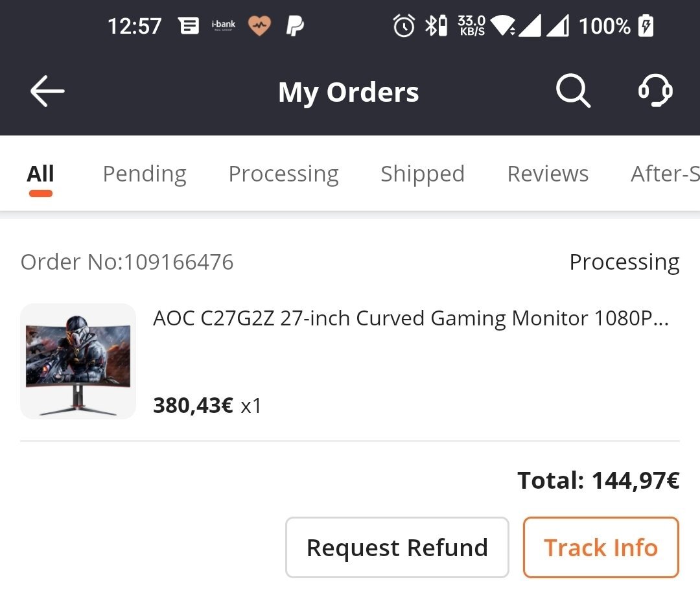Viewport: 700px width, 597px height.
Task: Tap the i-bank notification icon
Action: [x=224, y=26]
